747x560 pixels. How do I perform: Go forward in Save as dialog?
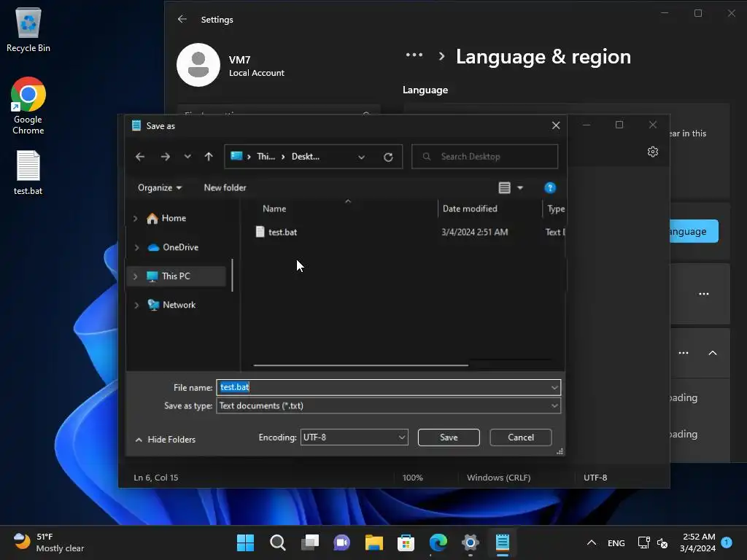(x=166, y=157)
